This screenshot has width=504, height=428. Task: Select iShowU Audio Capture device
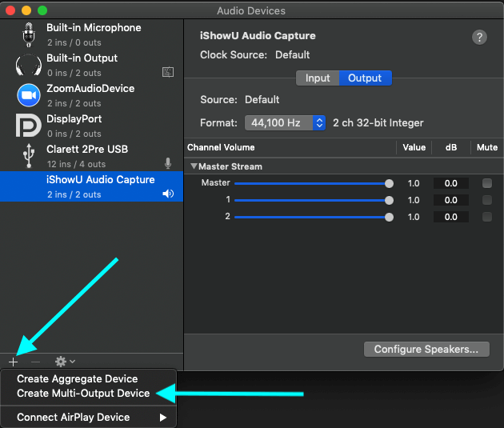click(x=92, y=186)
